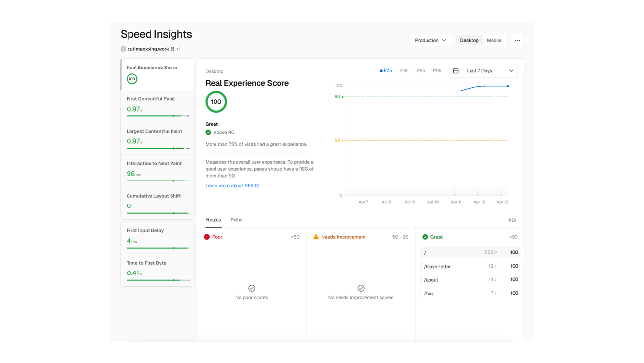Image resolution: width=644 pixels, height=363 pixels.
Task: Click the external link icon after Learn more about RES
Action: pyautogui.click(x=257, y=186)
